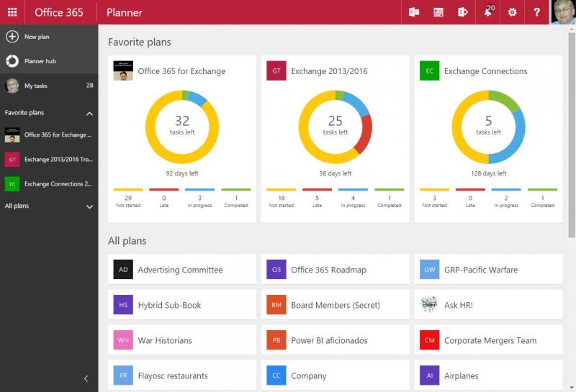Viewport: 576px width, 392px height.
Task: Click 3 In progress in Office 365 card
Action: (x=199, y=199)
